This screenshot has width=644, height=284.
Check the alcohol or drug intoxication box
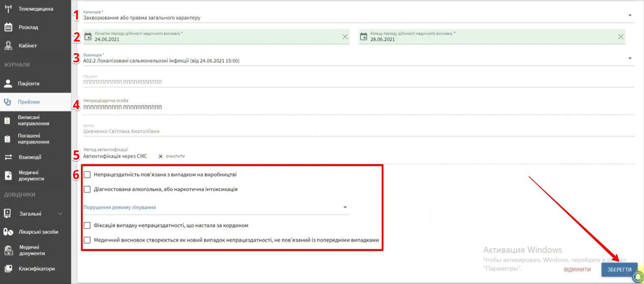point(87,189)
